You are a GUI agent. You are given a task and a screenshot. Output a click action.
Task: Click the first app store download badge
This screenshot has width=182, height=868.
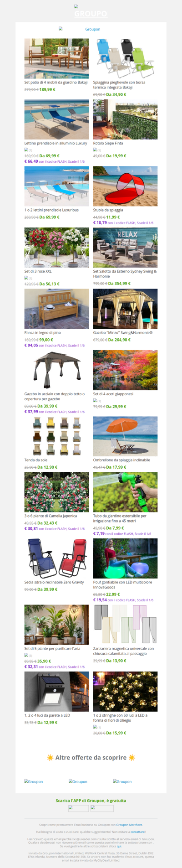[x=78, y=808]
